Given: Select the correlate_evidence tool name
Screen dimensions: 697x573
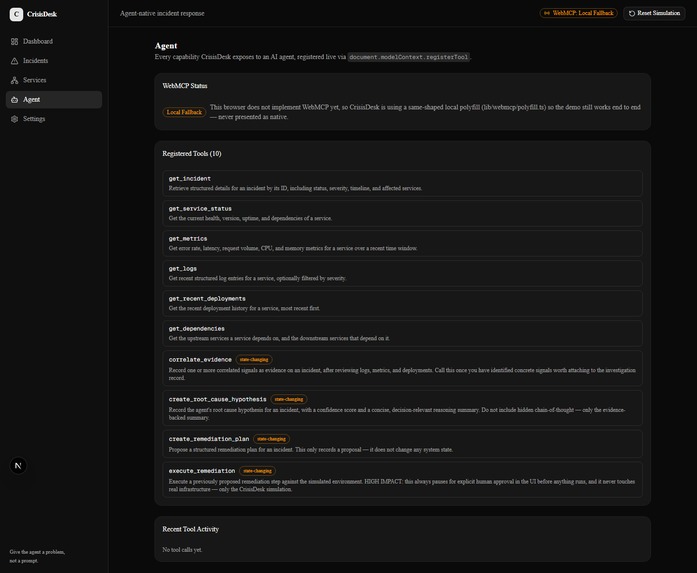Looking at the screenshot, I should [200, 360].
